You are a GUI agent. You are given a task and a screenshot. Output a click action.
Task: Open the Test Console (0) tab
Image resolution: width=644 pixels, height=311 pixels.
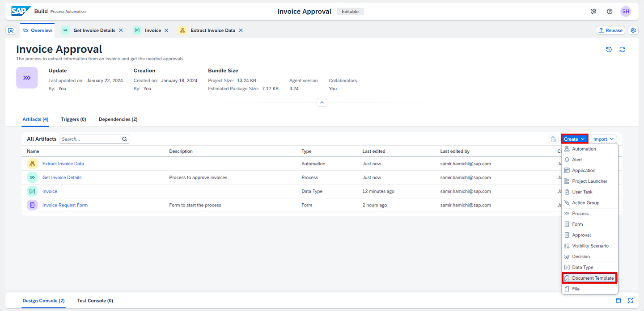[95, 301]
